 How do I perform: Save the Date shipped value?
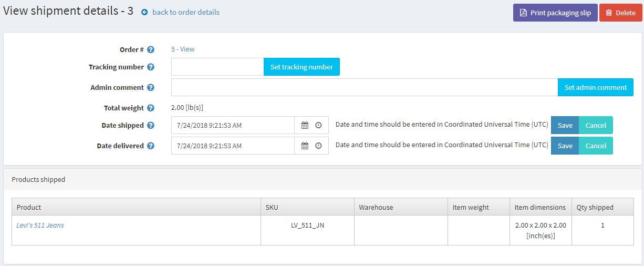565,126
